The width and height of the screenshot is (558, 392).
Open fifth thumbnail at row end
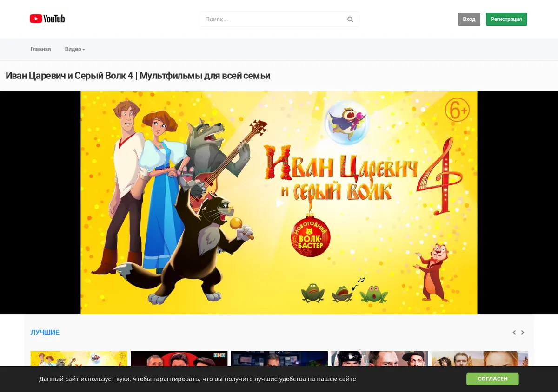(480, 359)
